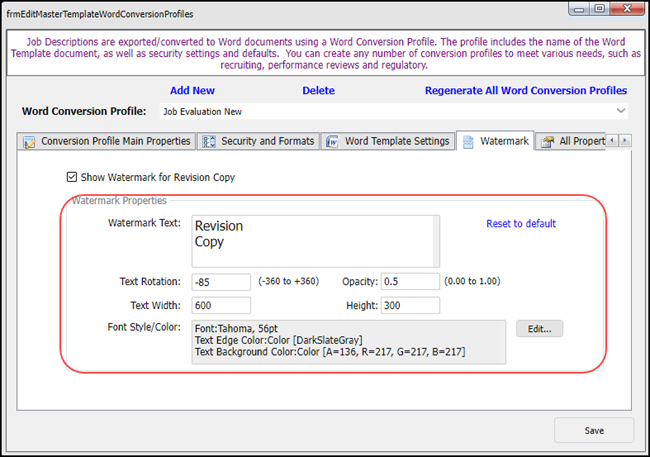Click the Text Rotation field showing -85
Viewport: 650px width, 457px height.
pyautogui.click(x=221, y=282)
